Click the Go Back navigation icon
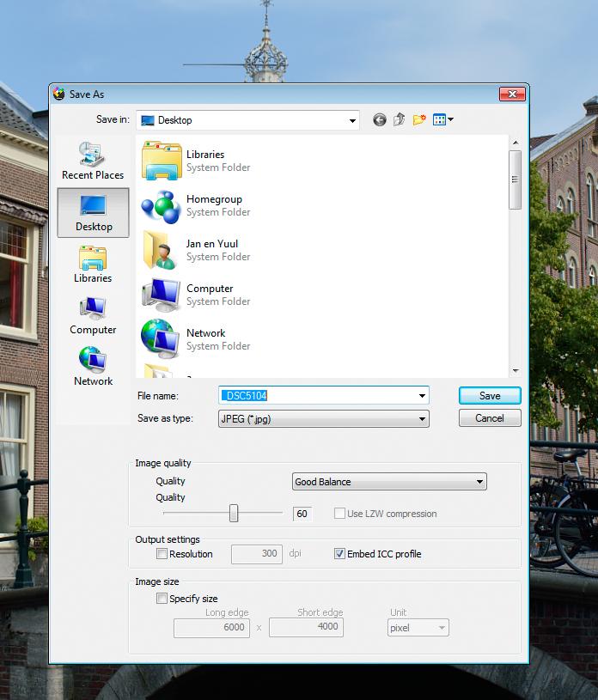 pos(380,119)
